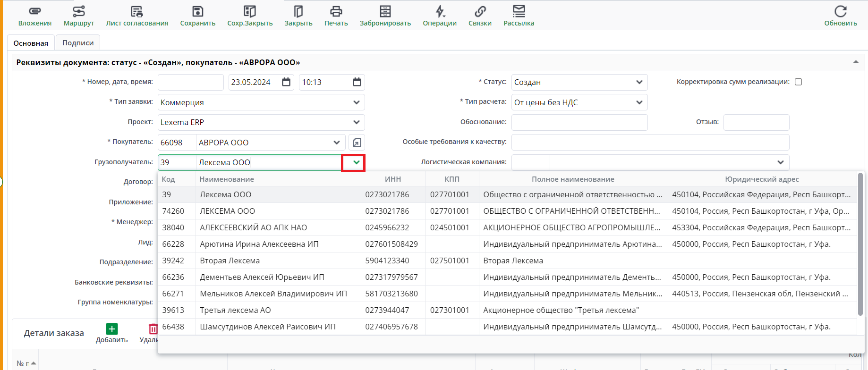The width and height of the screenshot is (868, 370).
Task: Collapse the Грузополучатель dropdown list
Action: pos(356,162)
